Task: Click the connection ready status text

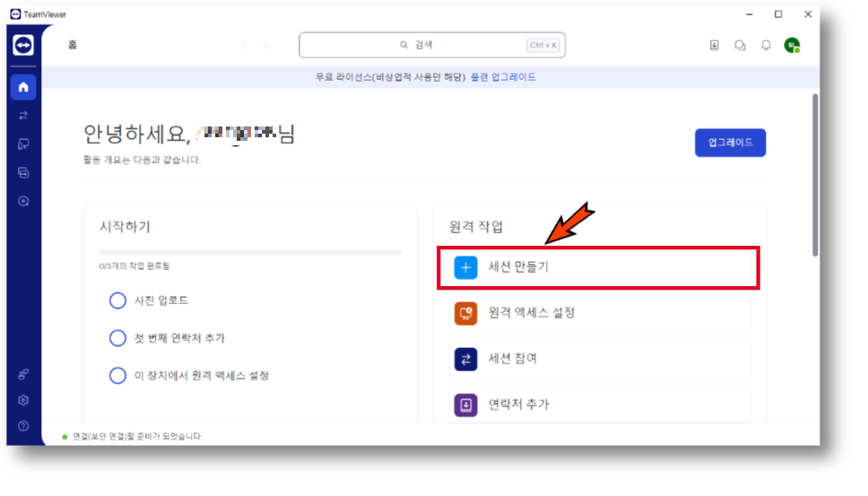Action: point(137,436)
